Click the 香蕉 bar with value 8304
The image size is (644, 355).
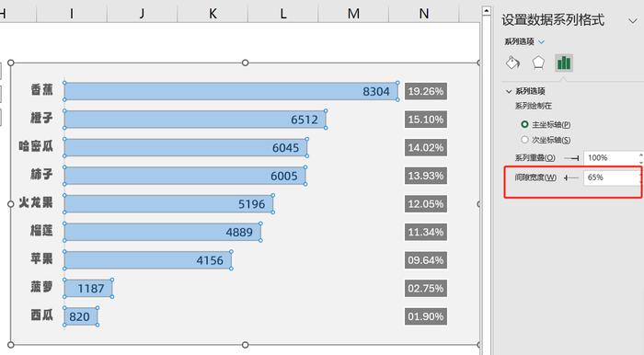point(231,91)
